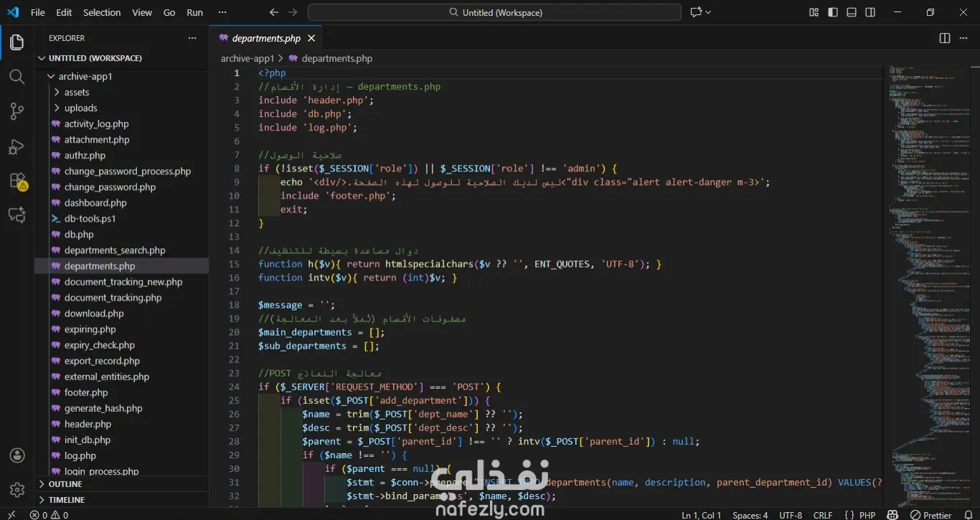Open the Copilot status bar icon

(x=892, y=514)
